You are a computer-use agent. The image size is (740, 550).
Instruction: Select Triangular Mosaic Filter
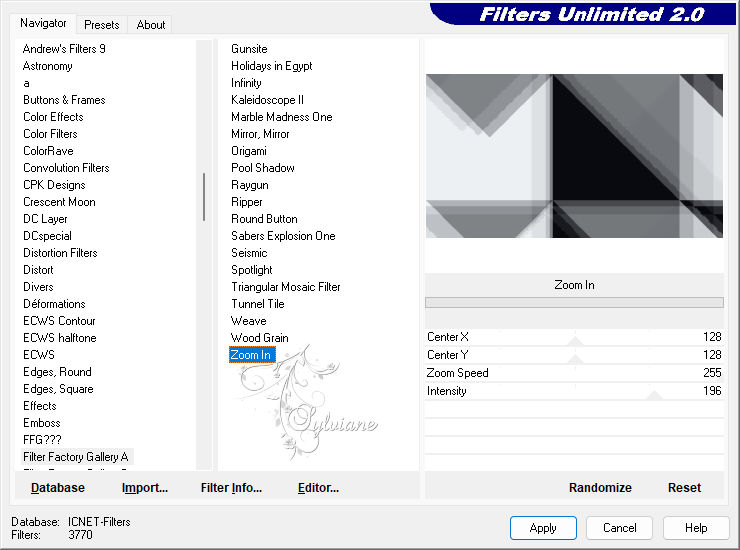click(286, 287)
